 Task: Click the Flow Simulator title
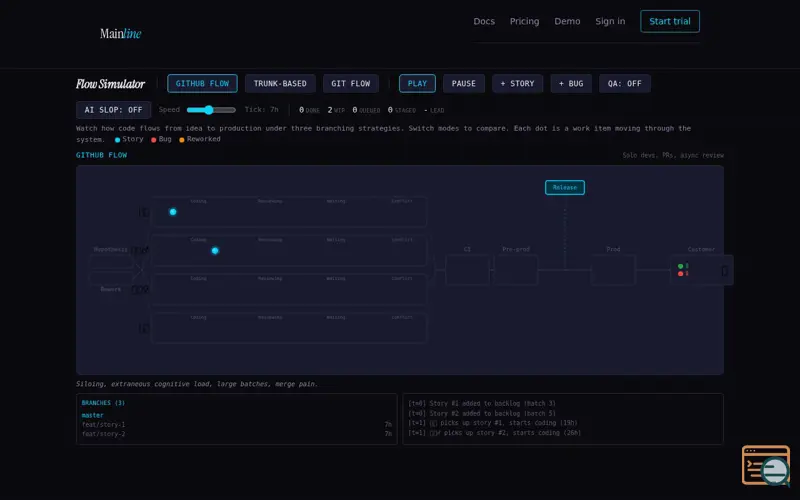(110, 84)
